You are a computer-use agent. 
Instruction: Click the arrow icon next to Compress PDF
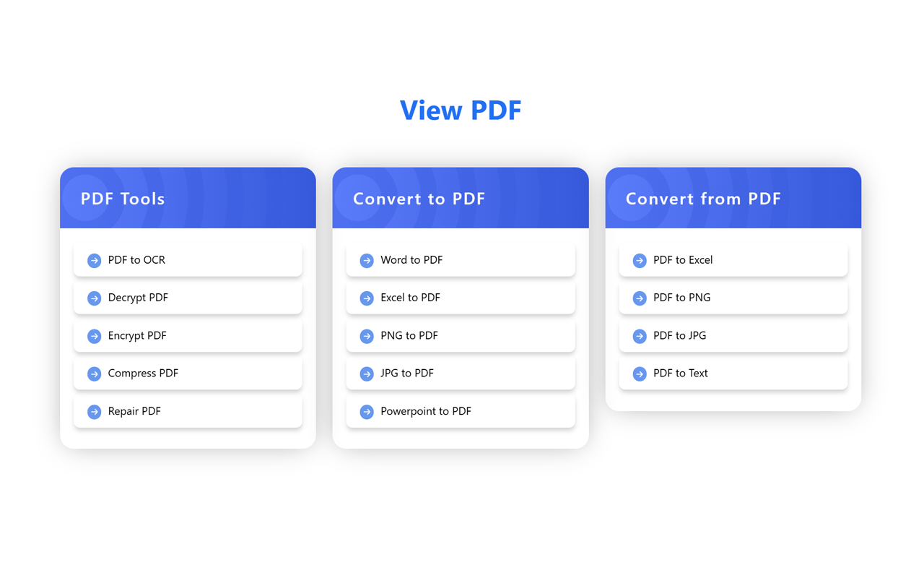pyautogui.click(x=94, y=374)
